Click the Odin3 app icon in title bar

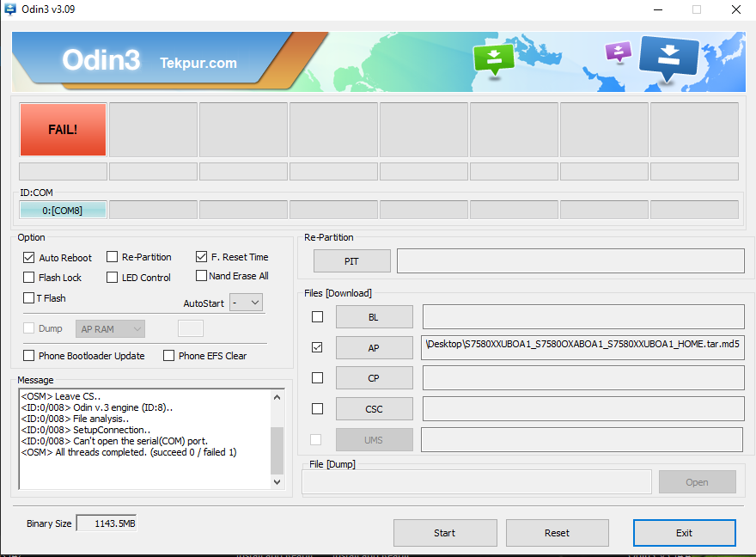10,9
